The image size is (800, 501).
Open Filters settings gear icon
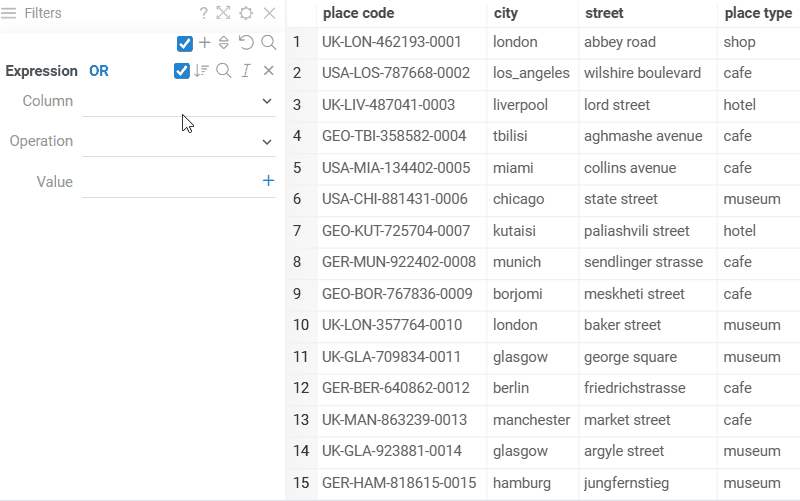pos(246,13)
